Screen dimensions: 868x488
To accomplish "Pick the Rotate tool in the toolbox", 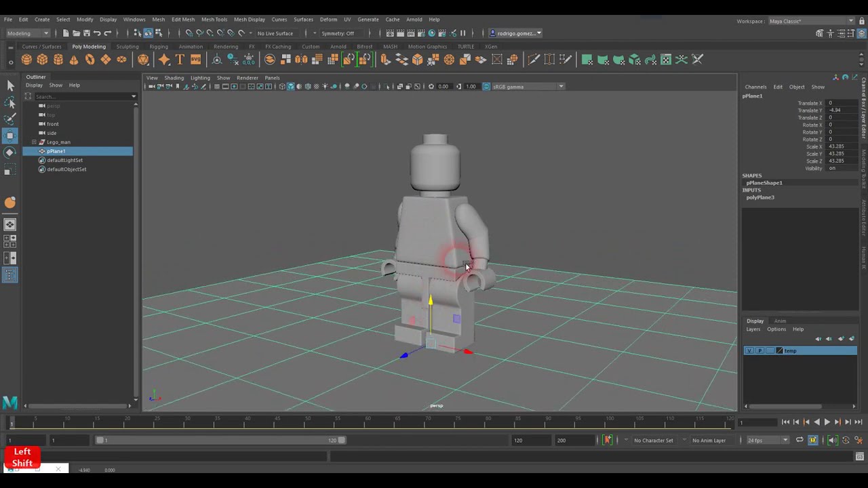I will tap(10, 152).
